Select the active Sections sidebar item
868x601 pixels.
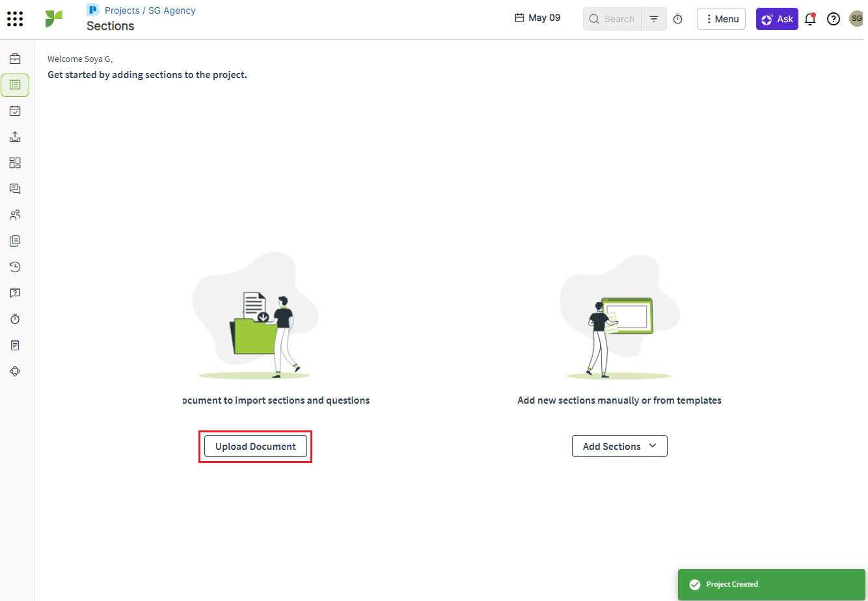pos(15,85)
